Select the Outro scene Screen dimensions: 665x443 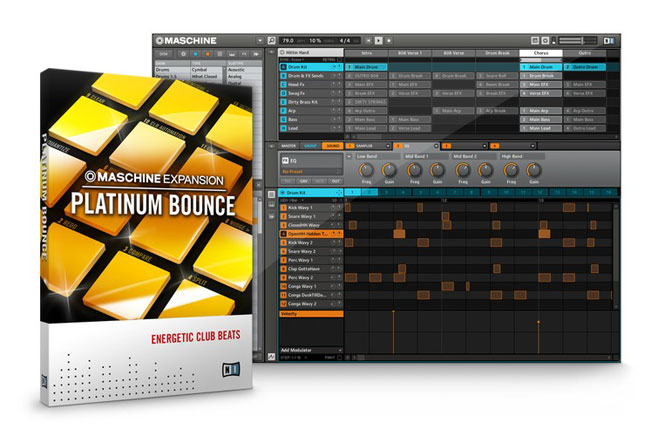(585, 53)
